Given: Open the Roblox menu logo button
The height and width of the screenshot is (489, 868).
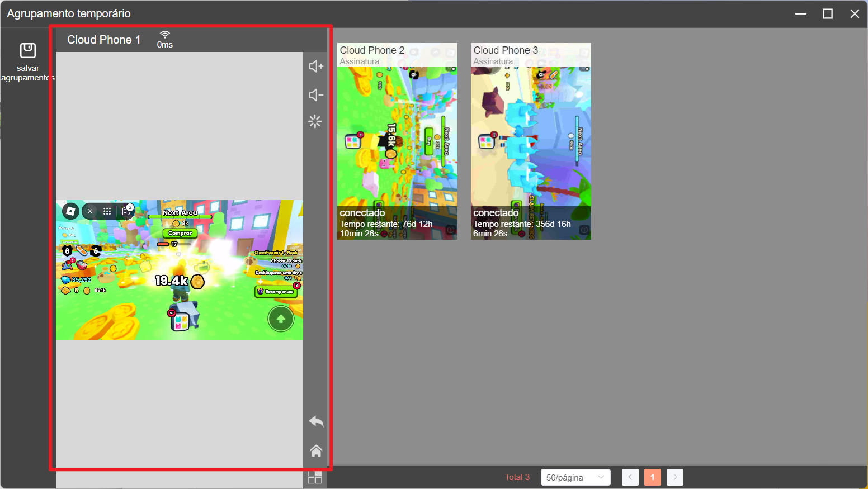Looking at the screenshot, I should 70,211.
